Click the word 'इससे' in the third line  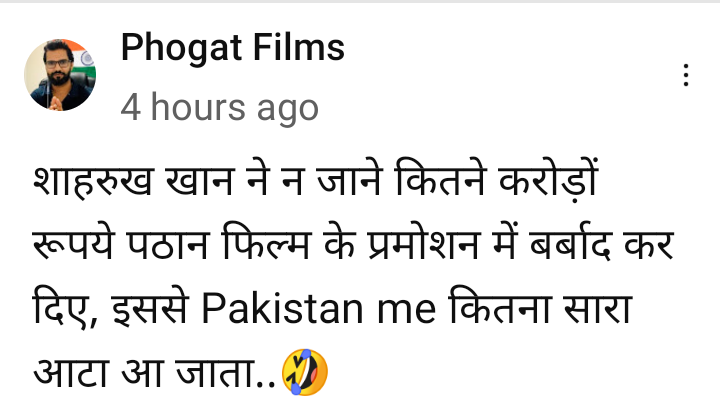pos(150,308)
